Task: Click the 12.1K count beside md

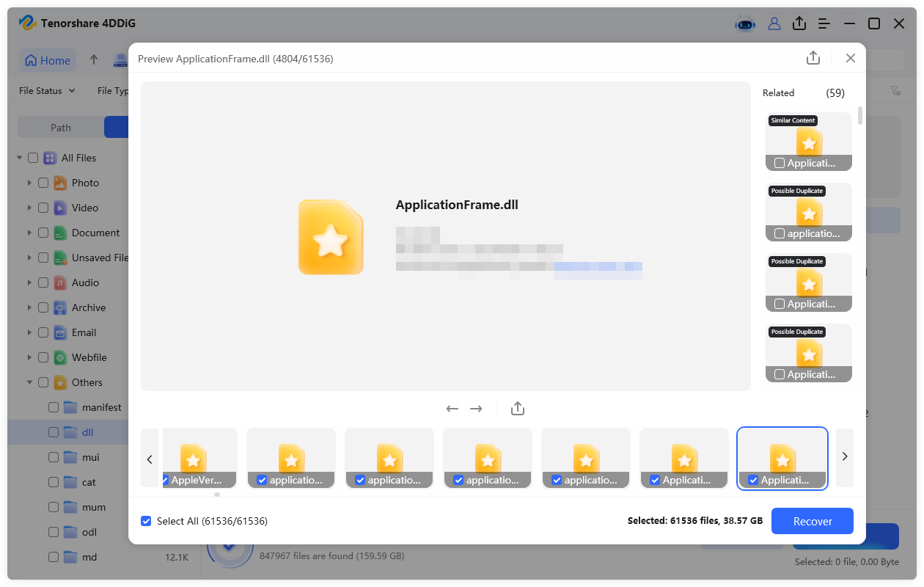Action: coord(177,558)
